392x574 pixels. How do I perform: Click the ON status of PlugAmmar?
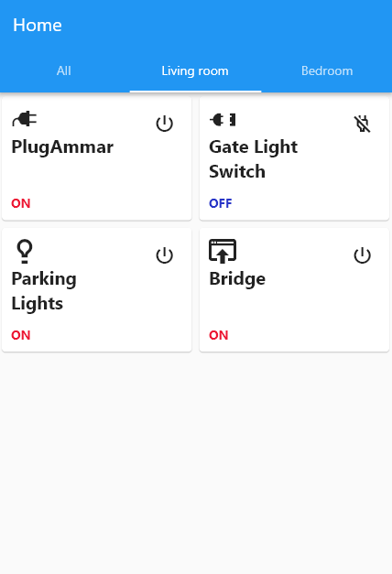21,203
